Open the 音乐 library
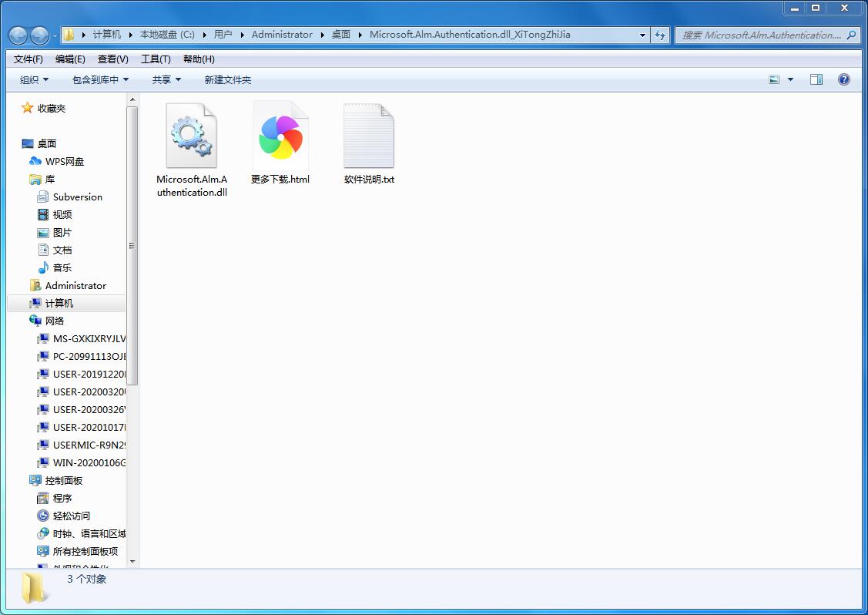Screen dimensions: 868x615 pyautogui.click(x=62, y=268)
